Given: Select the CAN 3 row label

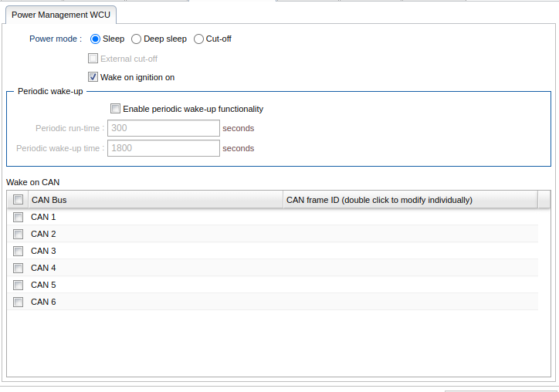Looking at the screenshot, I should [x=43, y=252].
